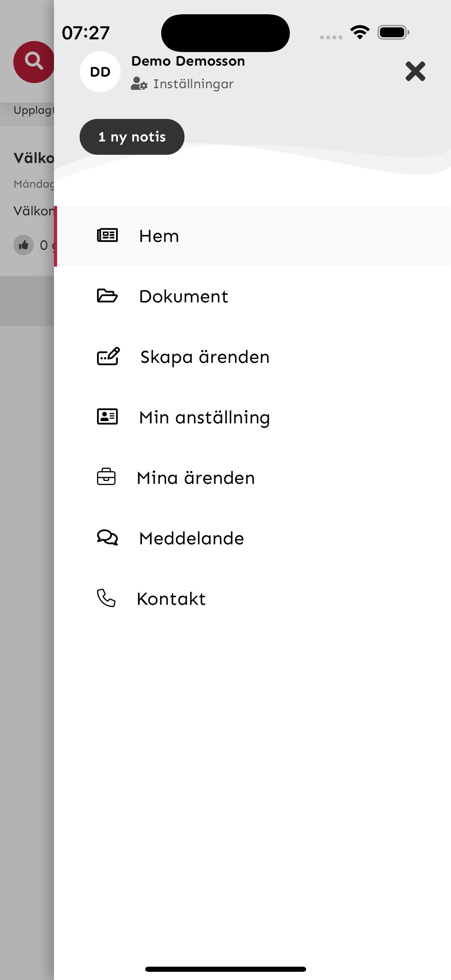Like the post with thumbs-up icon

(x=24, y=245)
